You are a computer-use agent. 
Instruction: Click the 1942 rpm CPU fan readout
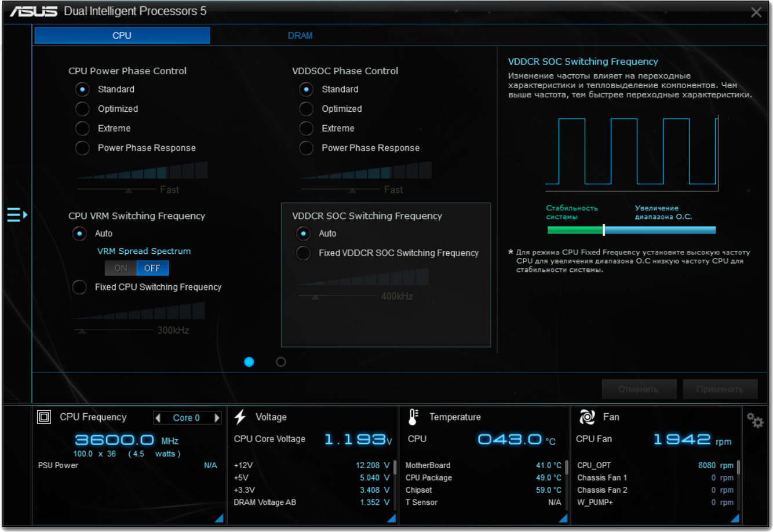click(x=692, y=439)
